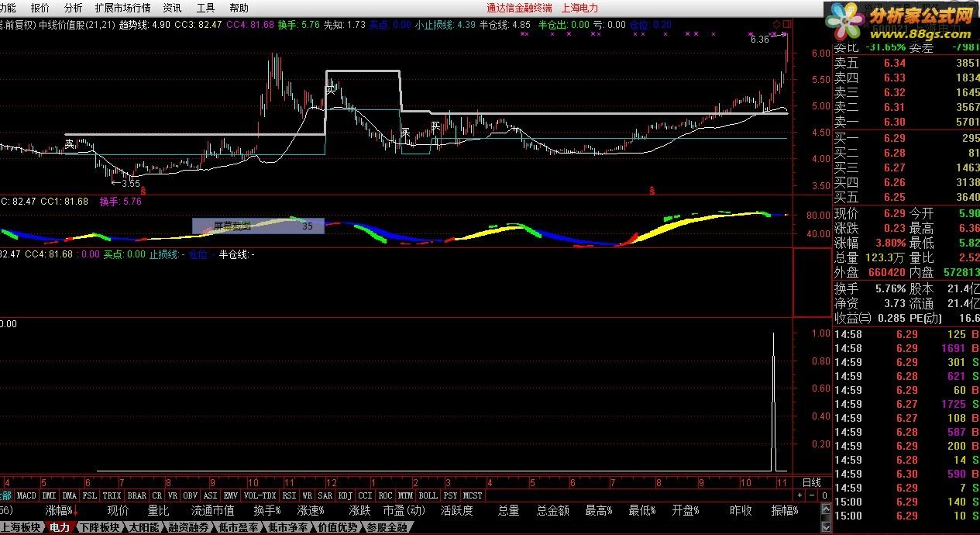Switch to the 电力 sector tab
The image size is (980, 535).
coord(60,527)
